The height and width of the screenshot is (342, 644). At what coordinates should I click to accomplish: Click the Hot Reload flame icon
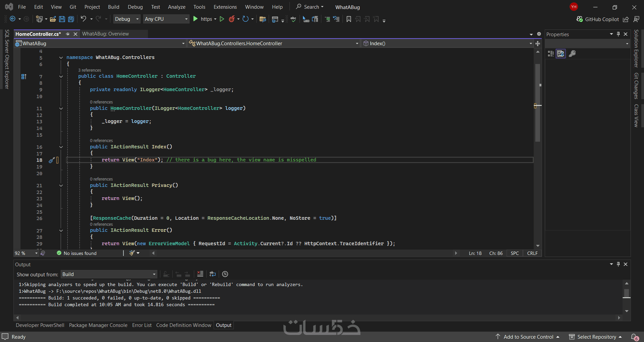[232, 19]
